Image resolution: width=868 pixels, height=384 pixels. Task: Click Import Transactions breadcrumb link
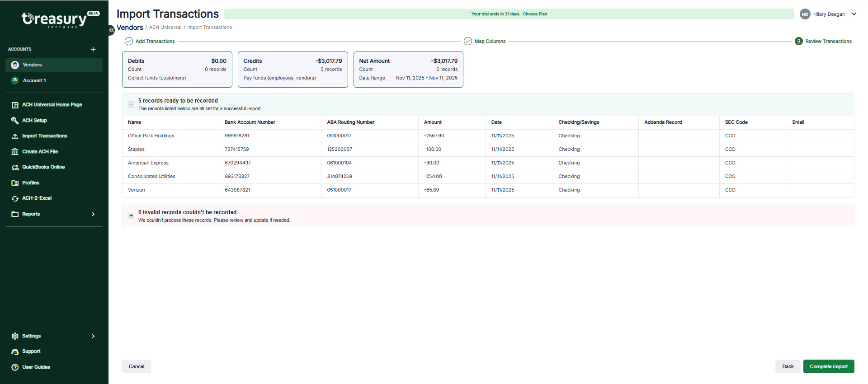coord(209,28)
